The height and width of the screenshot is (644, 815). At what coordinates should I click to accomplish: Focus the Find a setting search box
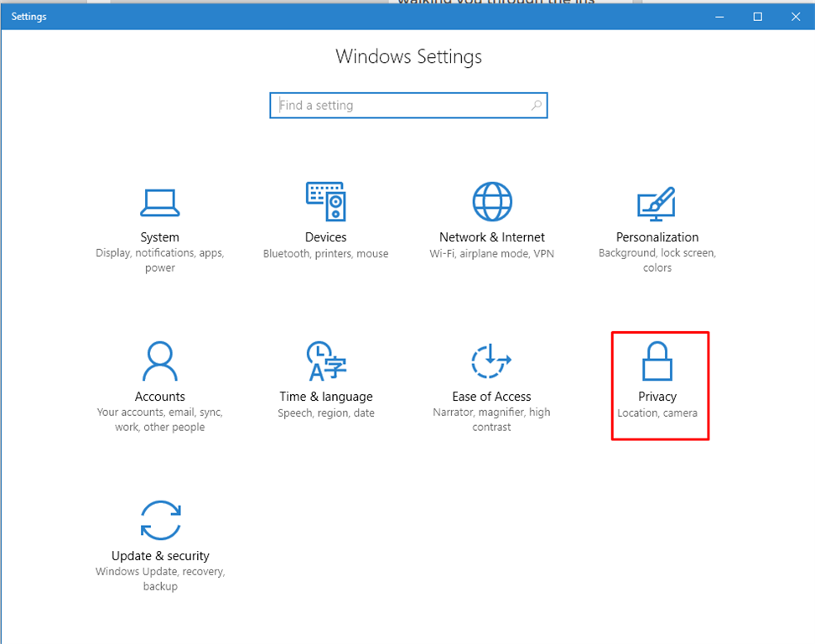point(408,106)
